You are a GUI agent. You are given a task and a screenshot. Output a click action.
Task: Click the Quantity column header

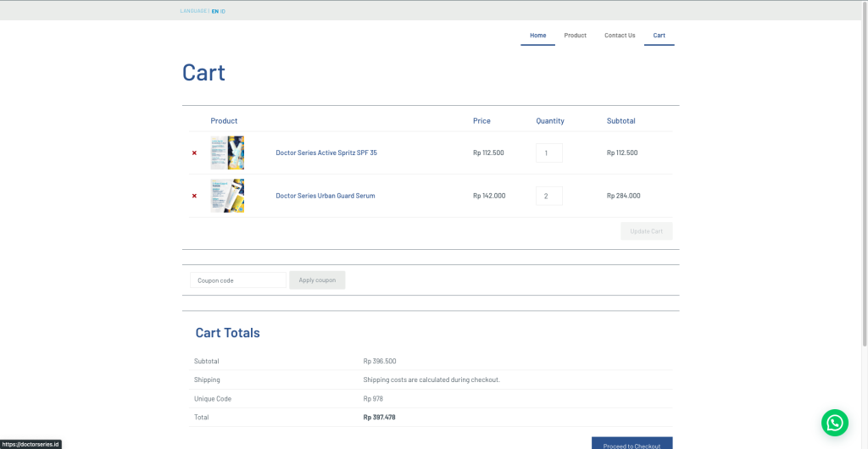pos(549,120)
